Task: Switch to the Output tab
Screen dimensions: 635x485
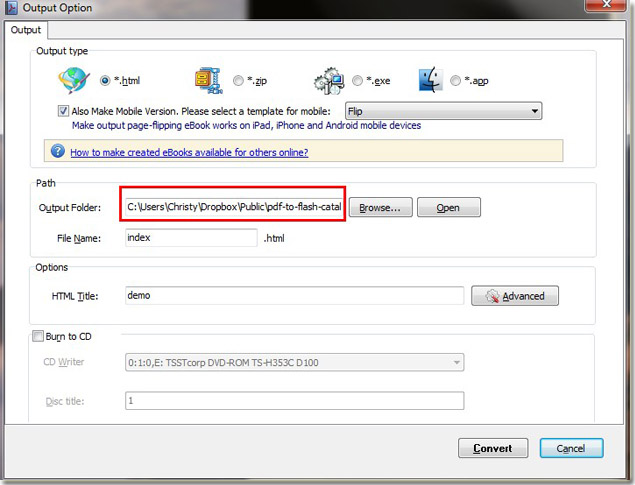Action: (x=26, y=30)
